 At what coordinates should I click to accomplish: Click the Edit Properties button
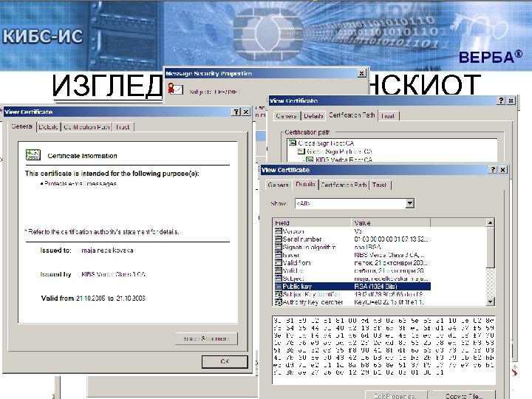[x=395, y=395]
